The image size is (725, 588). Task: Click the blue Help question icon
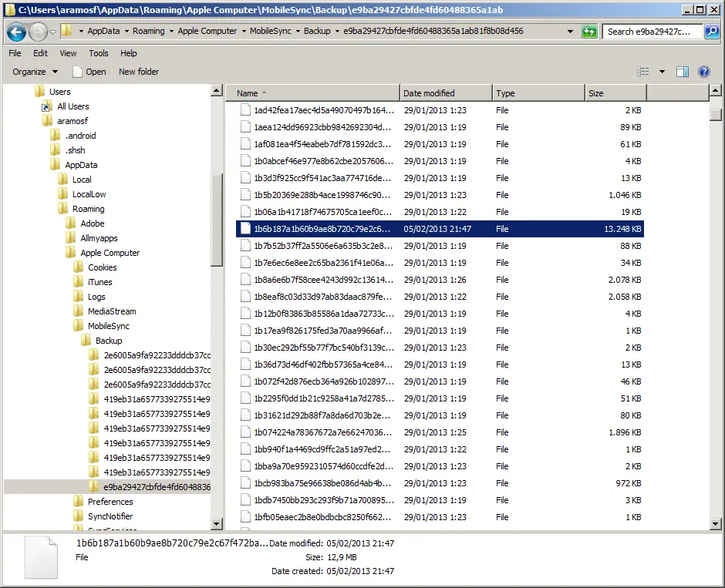pos(703,72)
